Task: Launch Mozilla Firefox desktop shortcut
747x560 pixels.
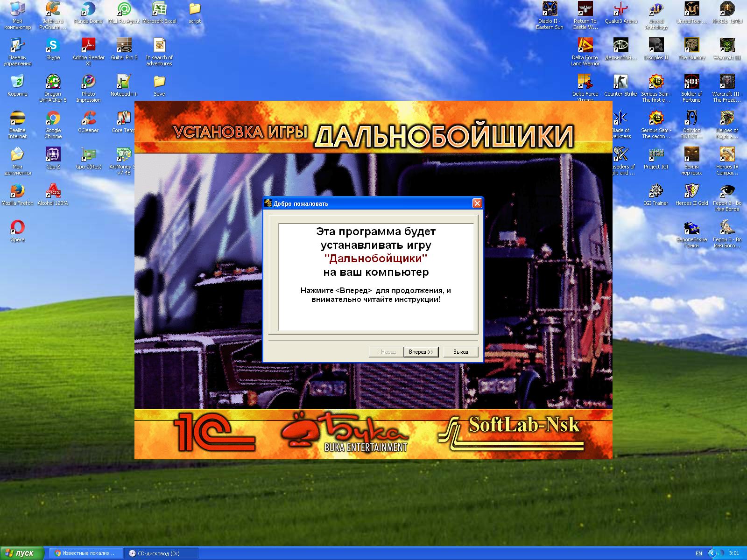Action: pos(17,195)
